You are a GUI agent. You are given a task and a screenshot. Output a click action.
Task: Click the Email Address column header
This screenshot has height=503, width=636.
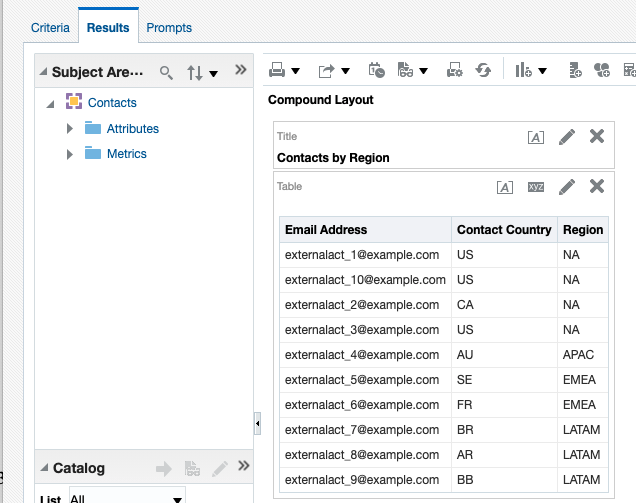pyautogui.click(x=365, y=230)
